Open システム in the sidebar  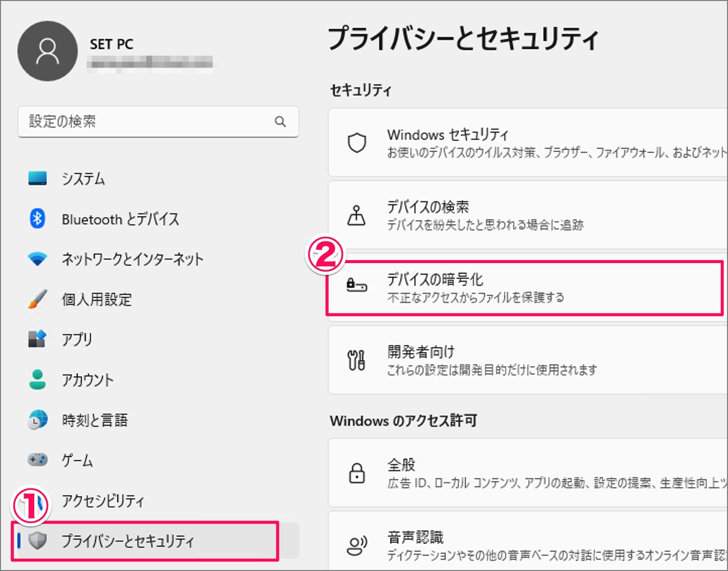click(83, 179)
